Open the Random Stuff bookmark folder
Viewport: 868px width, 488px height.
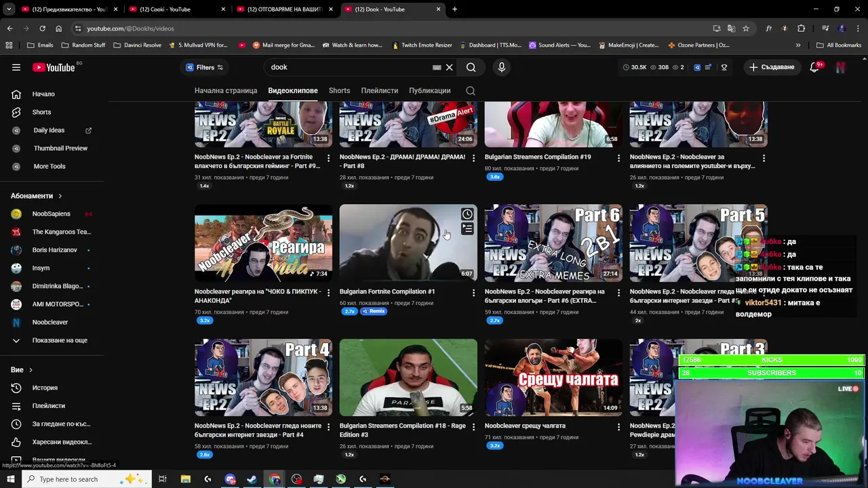click(83, 45)
